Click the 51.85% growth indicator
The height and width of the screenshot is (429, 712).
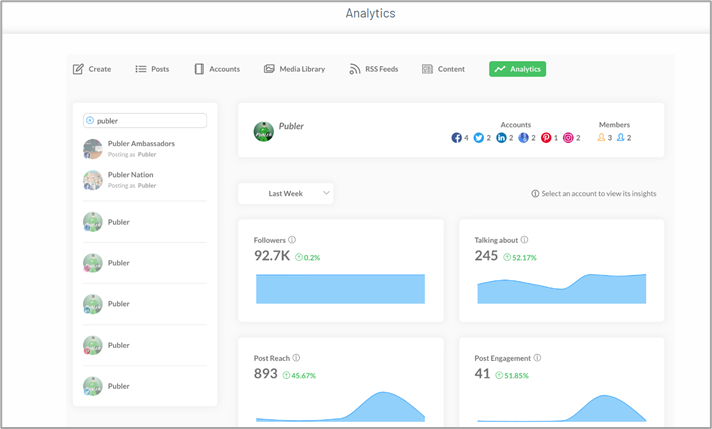coord(512,375)
